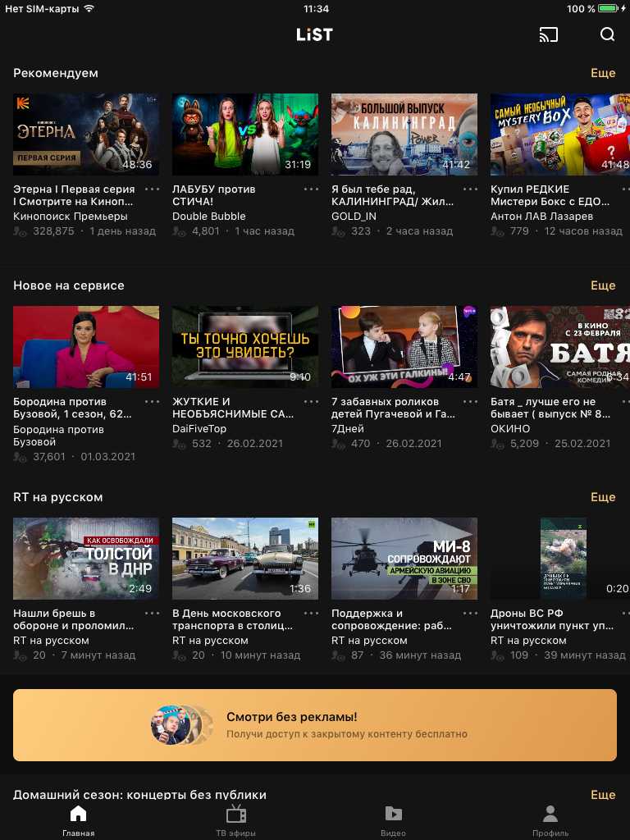This screenshot has height=840, width=630.
Task: Play the ЛАБУБУ vs СТИЧ thumbnail
Action: tap(245, 135)
